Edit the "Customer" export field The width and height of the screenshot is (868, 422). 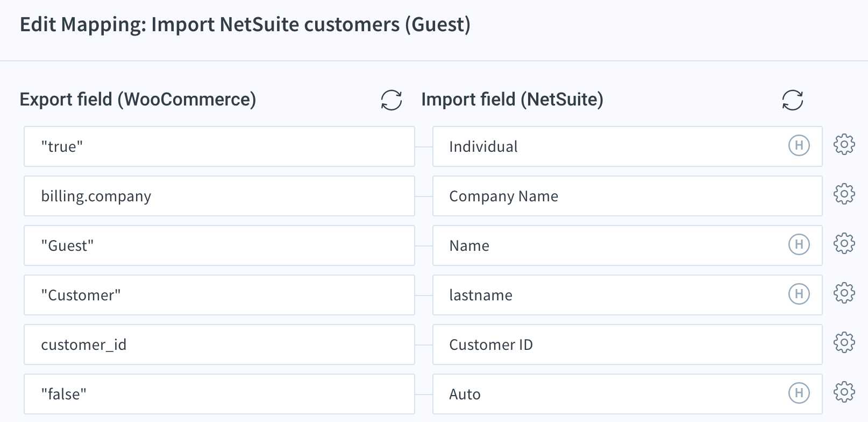pyautogui.click(x=219, y=295)
